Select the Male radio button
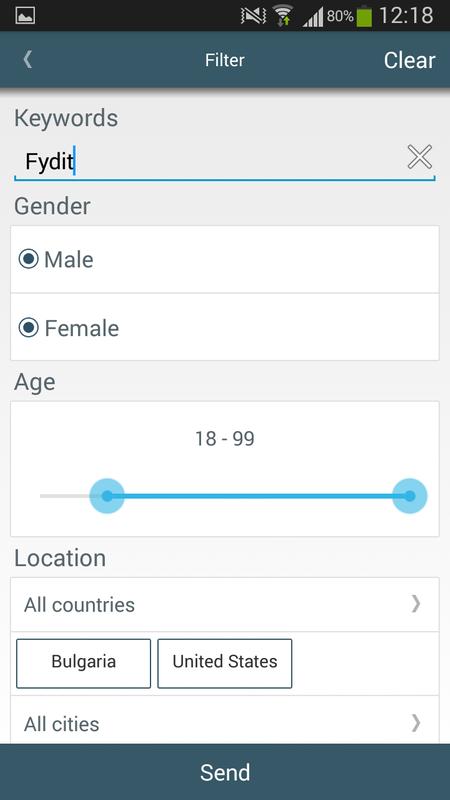Image resolution: width=450 pixels, height=800 pixels. (29, 259)
